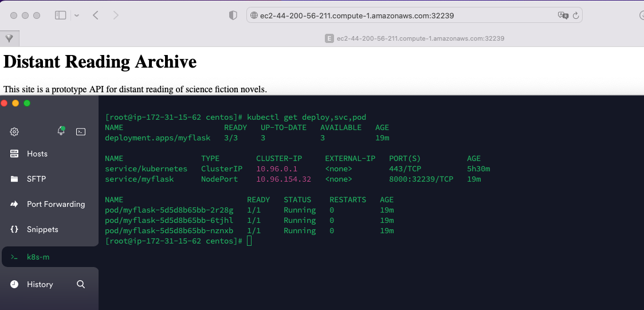Select the ec2-44-200-56-211 browser tab
Screen dimensions: 644x310
(x=414, y=38)
